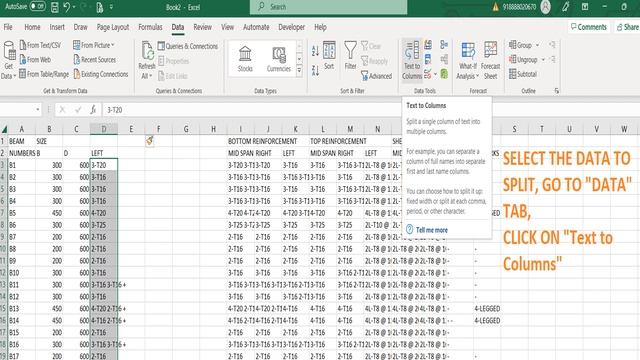
Task: Open Outline dialog launcher
Action: [556, 91]
